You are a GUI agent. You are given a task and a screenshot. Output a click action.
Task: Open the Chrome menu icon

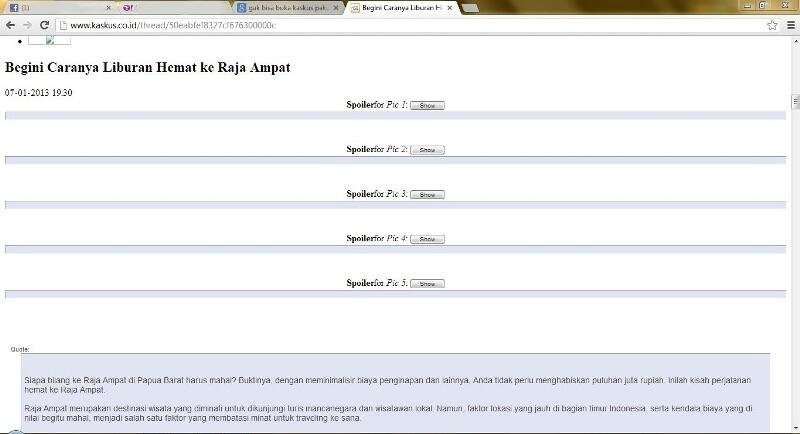(791, 25)
